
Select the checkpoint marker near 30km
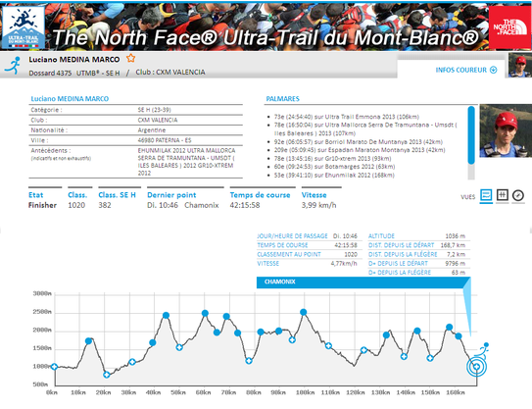(x=132, y=362)
